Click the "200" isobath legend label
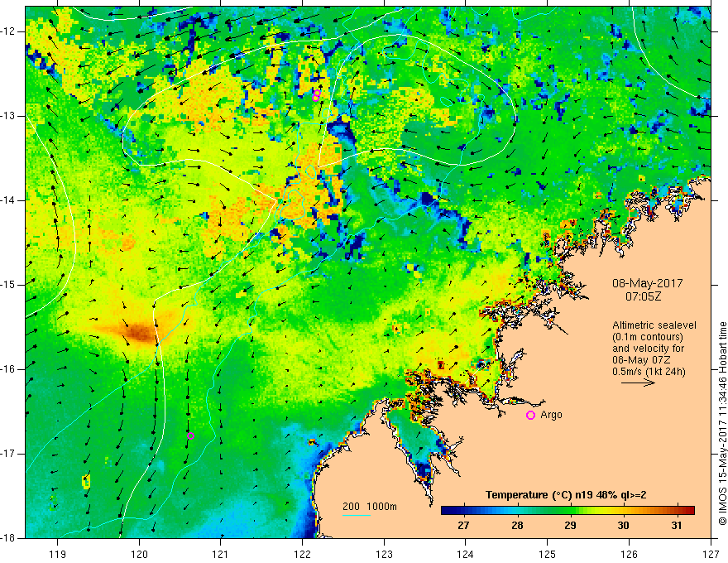This screenshot has width=728, height=563. tap(351, 507)
